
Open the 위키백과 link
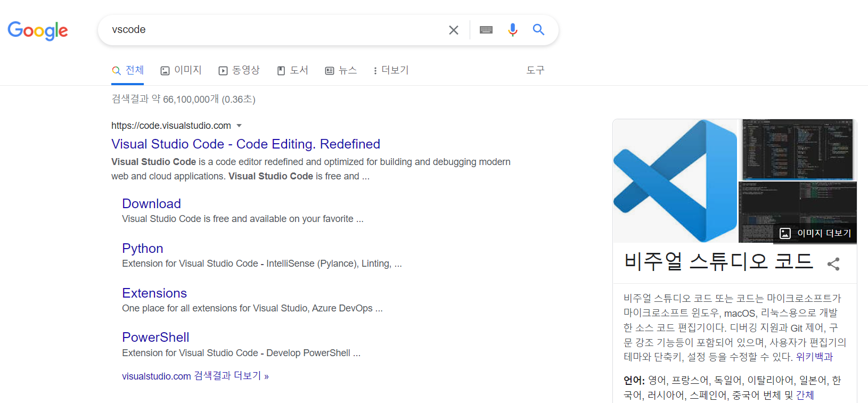pyautogui.click(x=814, y=357)
